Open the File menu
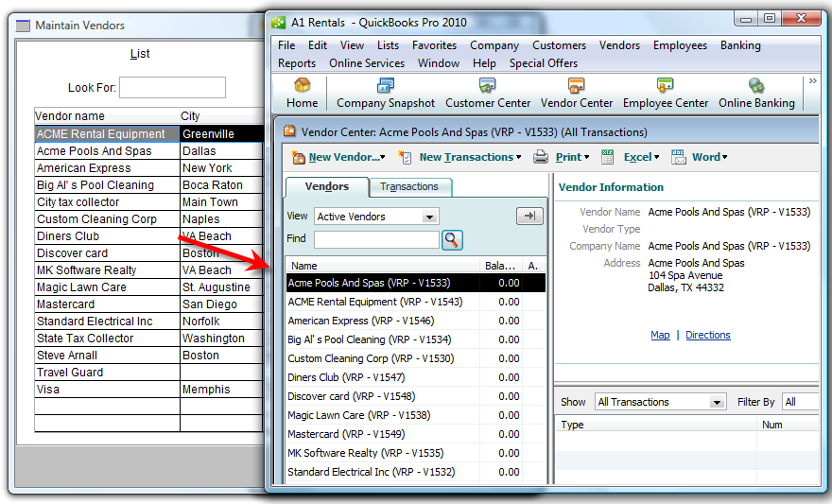The width and height of the screenshot is (832, 504). tap(286, 45)
